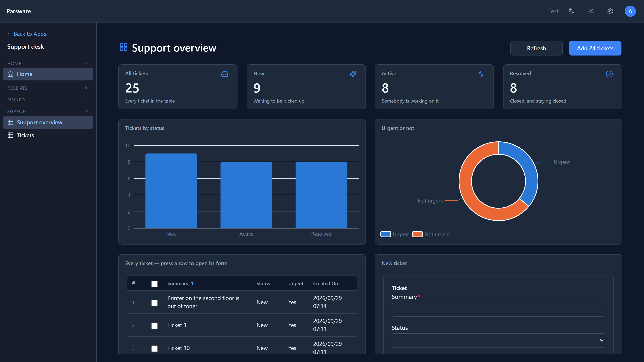Click the Add 24 tickets button
The width and height of the screenshot is (644, 362).
click(595, 48)
